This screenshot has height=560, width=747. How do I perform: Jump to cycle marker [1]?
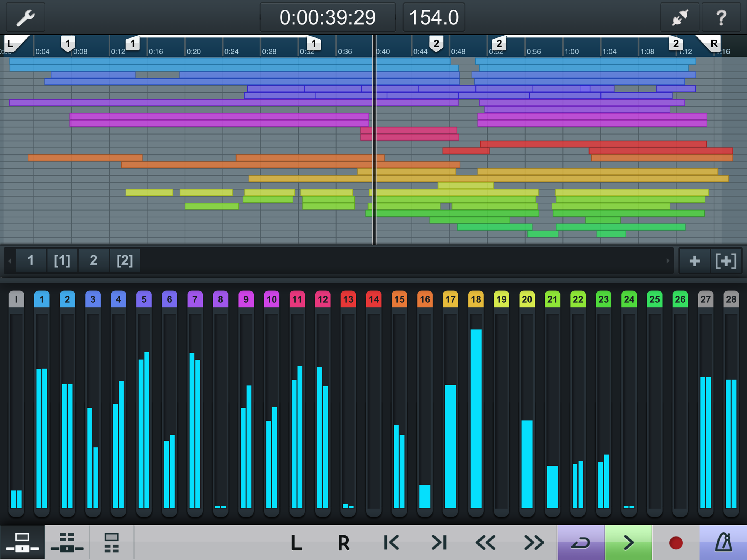62,260
